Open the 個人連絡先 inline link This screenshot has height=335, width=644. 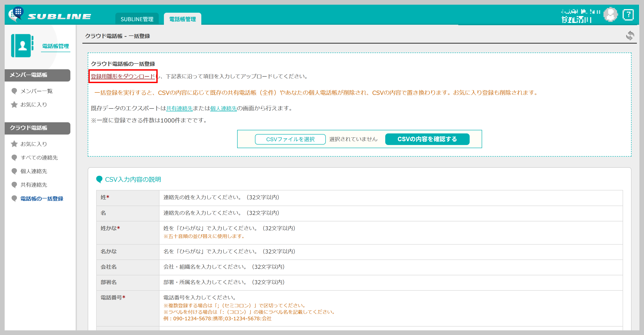223,108
